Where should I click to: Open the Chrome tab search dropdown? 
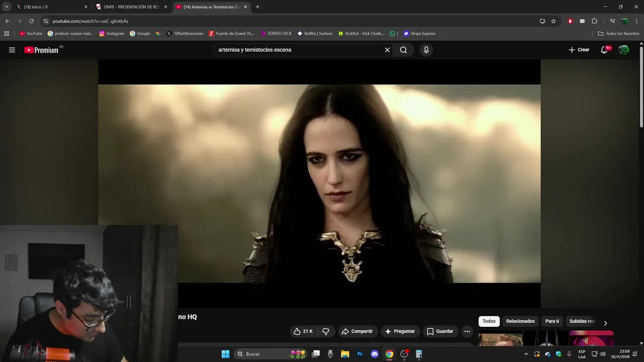coord(7,7)
